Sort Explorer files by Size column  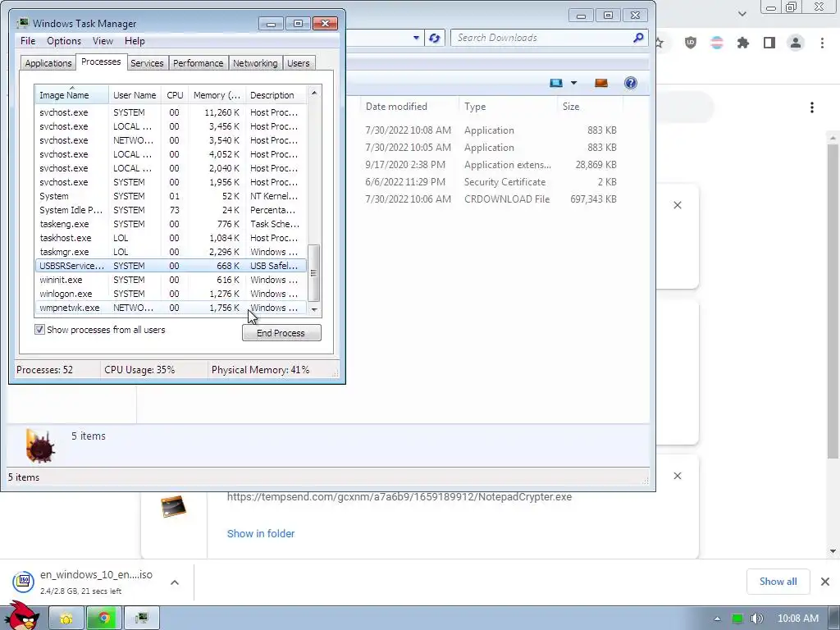click(589, 106)
